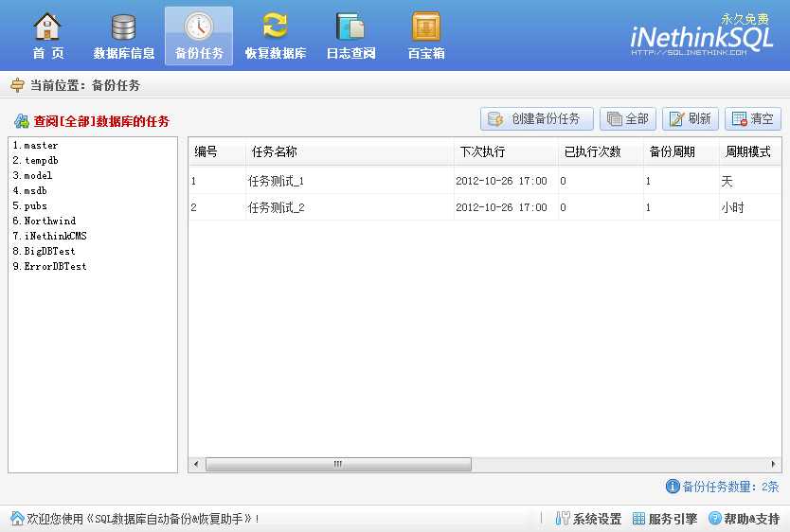
Task: Click the horizontal scrollbar thumb
Action: [338, 464]
